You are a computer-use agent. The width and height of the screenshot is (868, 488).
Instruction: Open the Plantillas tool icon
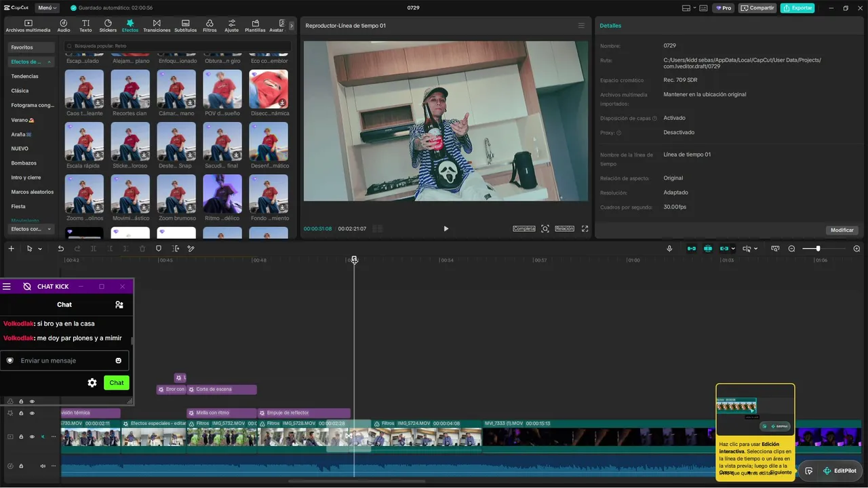point(255,26)
